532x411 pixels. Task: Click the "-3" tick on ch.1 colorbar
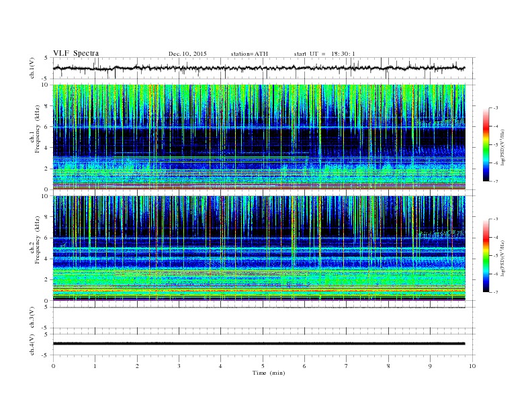coord(495,108)
